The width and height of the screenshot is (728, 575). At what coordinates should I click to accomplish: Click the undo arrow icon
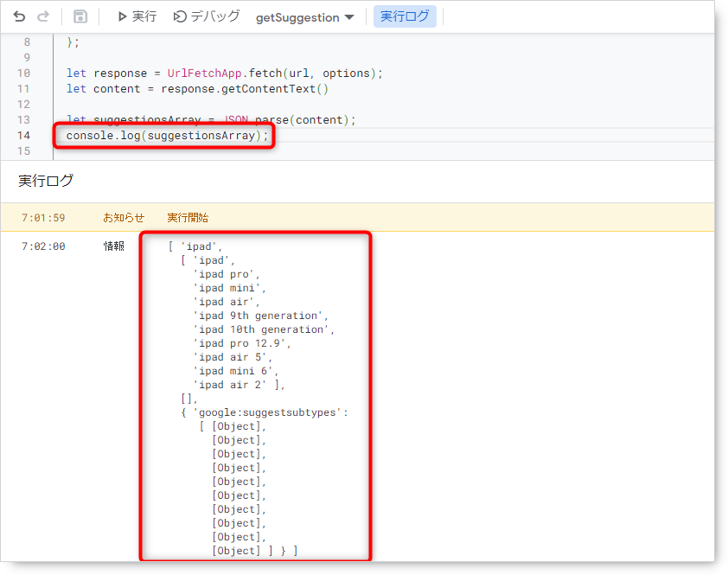pos(19,17)
